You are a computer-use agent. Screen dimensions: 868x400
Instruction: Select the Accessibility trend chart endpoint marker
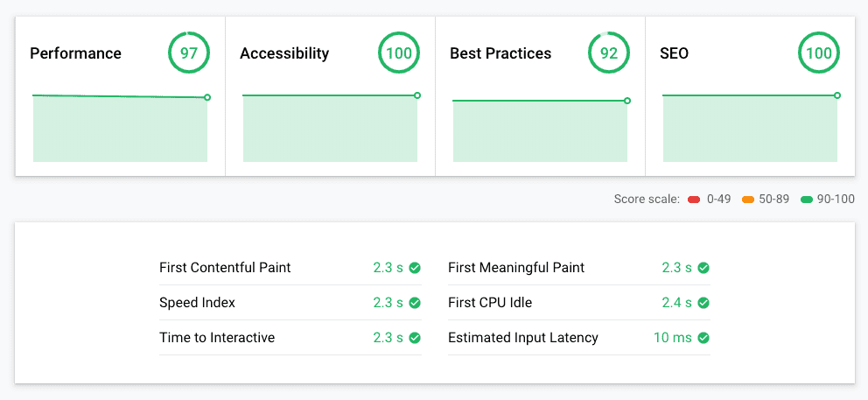click(417, 95)
